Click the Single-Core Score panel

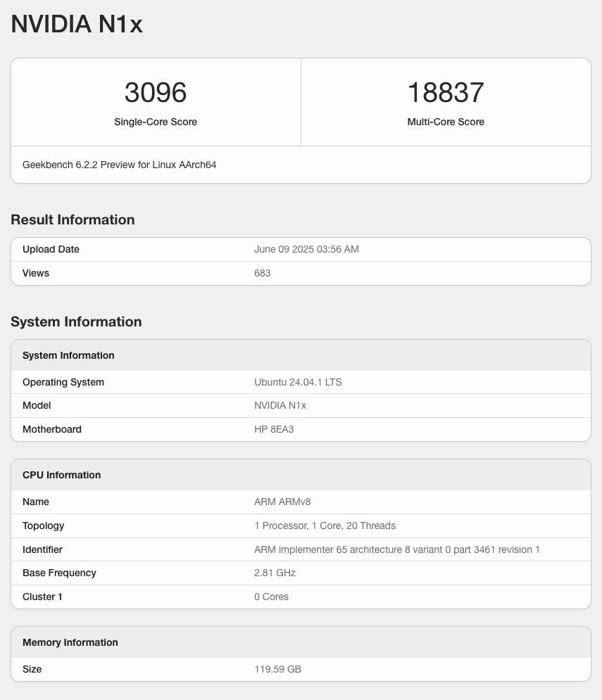point(155,102)
